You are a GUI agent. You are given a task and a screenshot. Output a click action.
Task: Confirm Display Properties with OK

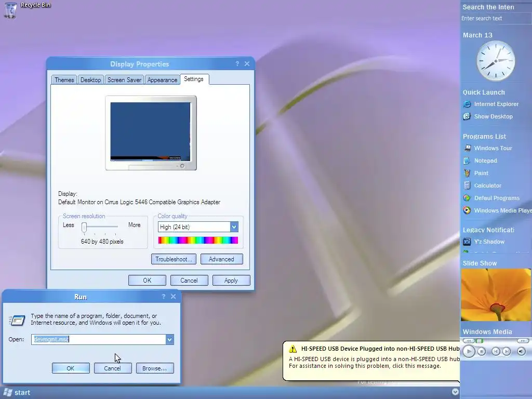[x=147, y=280]
